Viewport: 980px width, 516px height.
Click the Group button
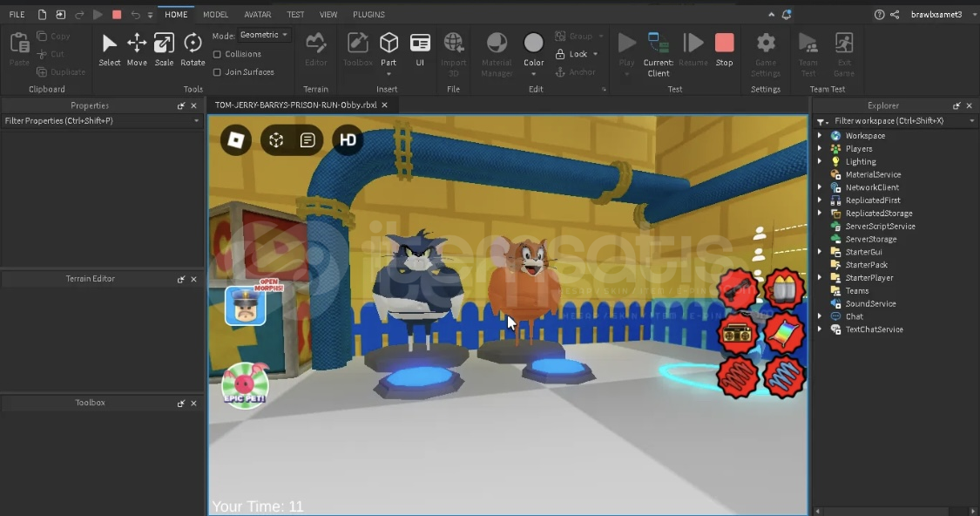(x=574, y=37)
